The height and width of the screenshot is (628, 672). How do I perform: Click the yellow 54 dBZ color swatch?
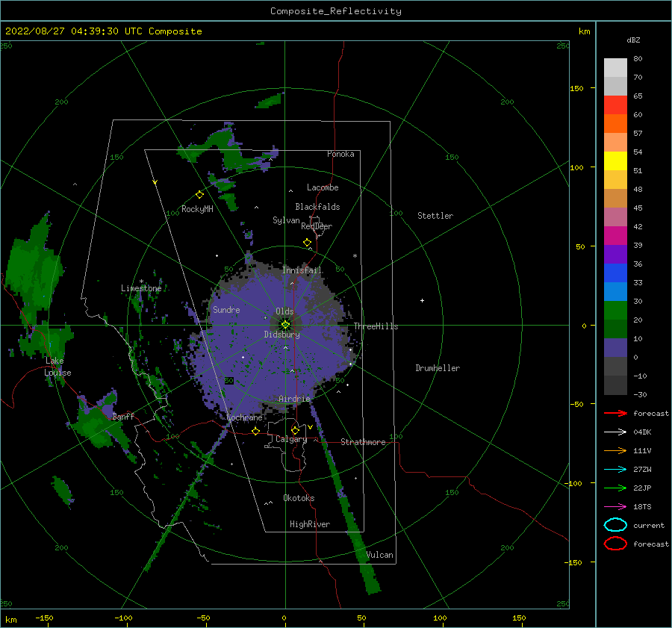click(x=615, y=161)
